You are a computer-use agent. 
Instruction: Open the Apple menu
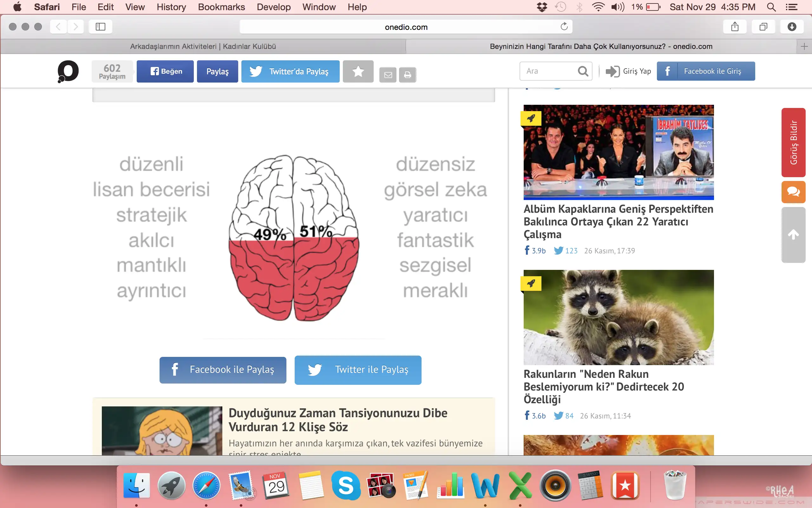pos(17,7)
